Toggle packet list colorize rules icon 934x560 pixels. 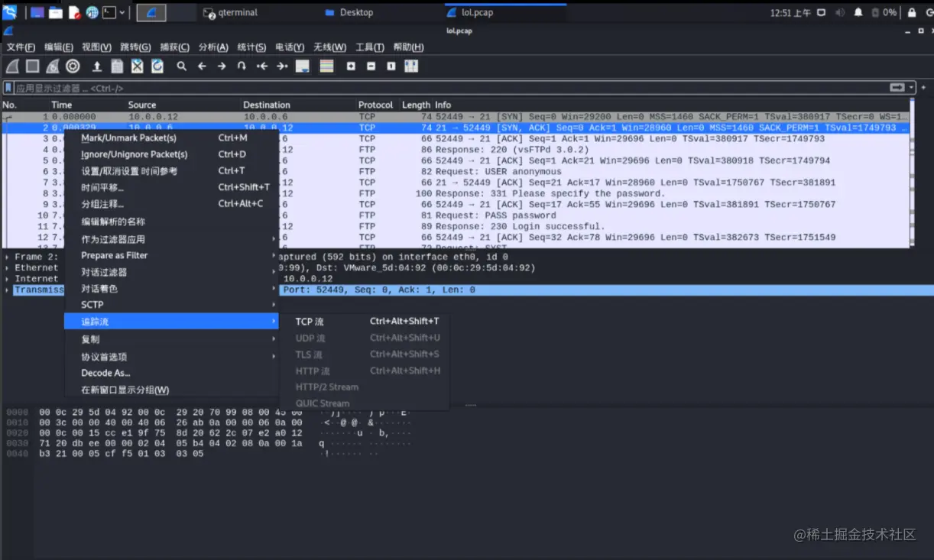coord(326,66)
